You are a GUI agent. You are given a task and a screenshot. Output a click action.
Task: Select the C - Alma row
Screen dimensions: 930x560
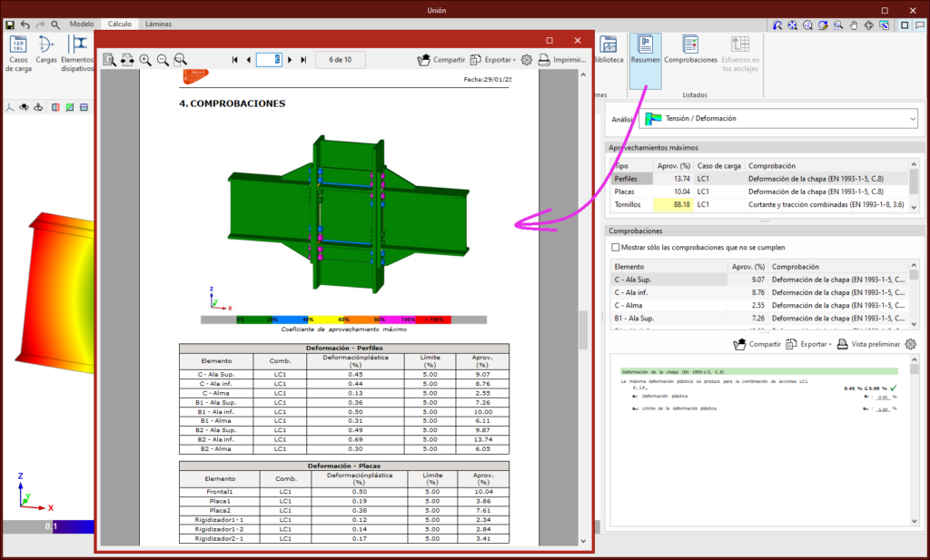click(628, 306)
